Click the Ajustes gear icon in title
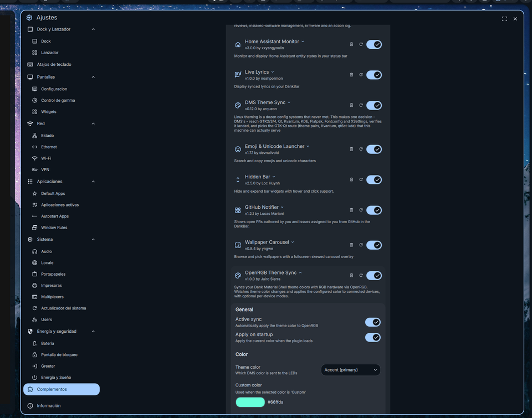 click(29, 18)
